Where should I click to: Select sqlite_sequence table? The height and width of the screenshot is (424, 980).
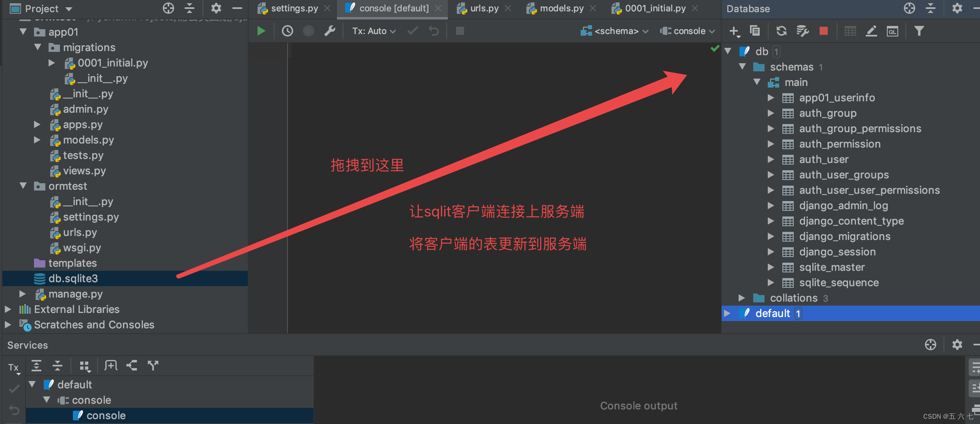(x=839, y=283)
